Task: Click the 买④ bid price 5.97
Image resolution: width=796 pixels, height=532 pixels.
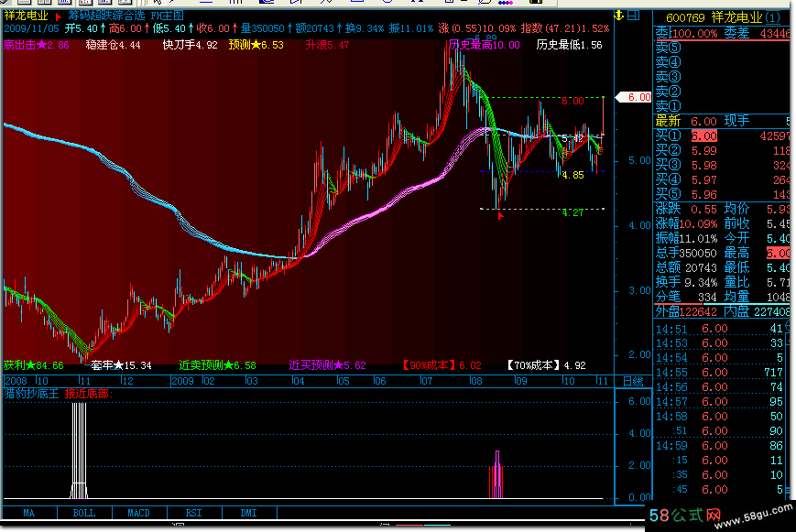Action: click(704, 180)
